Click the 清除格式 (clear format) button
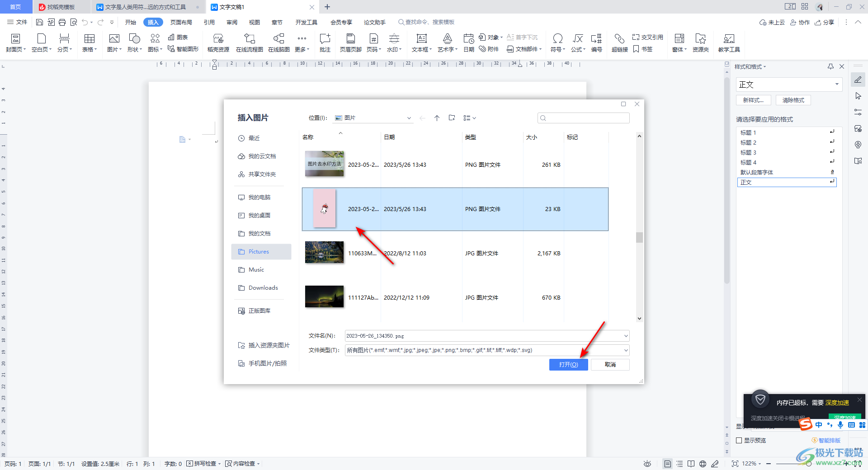Screen dimensions: 868x470 tap(793, 100)
